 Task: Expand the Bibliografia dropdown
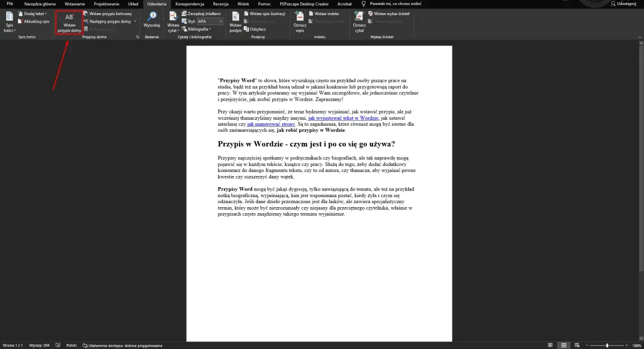pyautogui.click(x=197, y=29)
